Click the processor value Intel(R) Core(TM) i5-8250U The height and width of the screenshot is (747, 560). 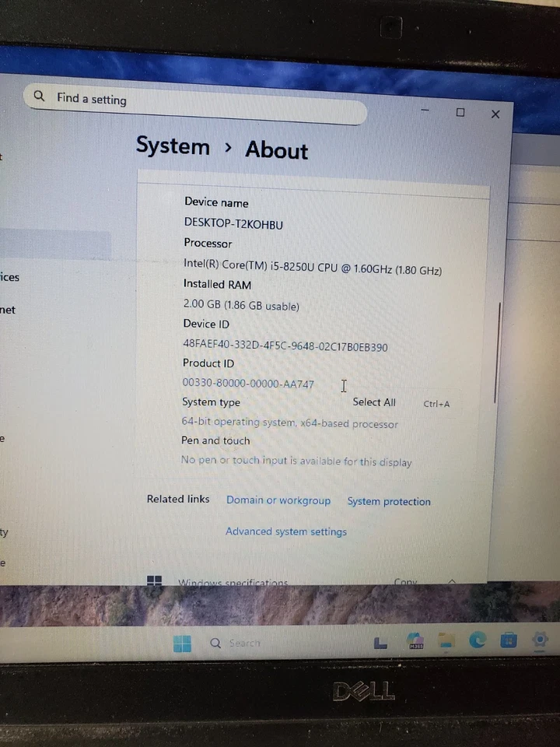[x=313, y=267]
